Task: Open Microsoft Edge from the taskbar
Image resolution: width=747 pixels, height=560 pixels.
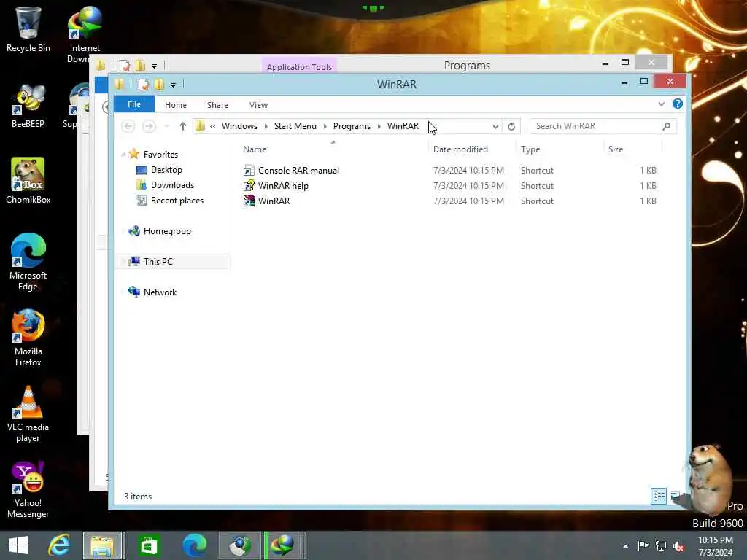Action: point(194,545)
